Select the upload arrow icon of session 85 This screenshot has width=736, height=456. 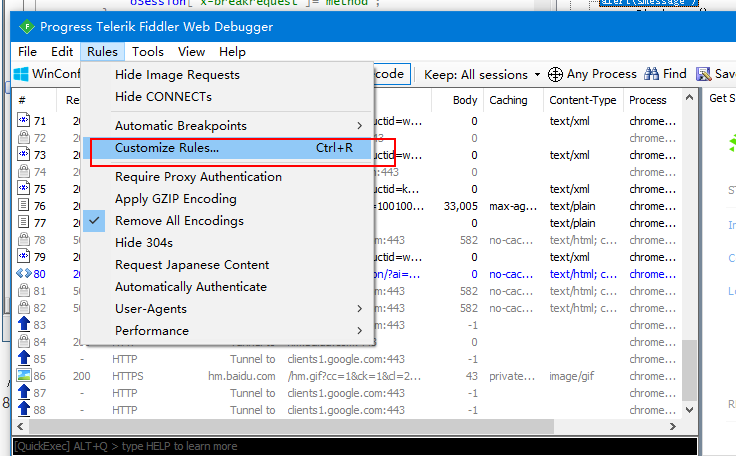[23, 358]
